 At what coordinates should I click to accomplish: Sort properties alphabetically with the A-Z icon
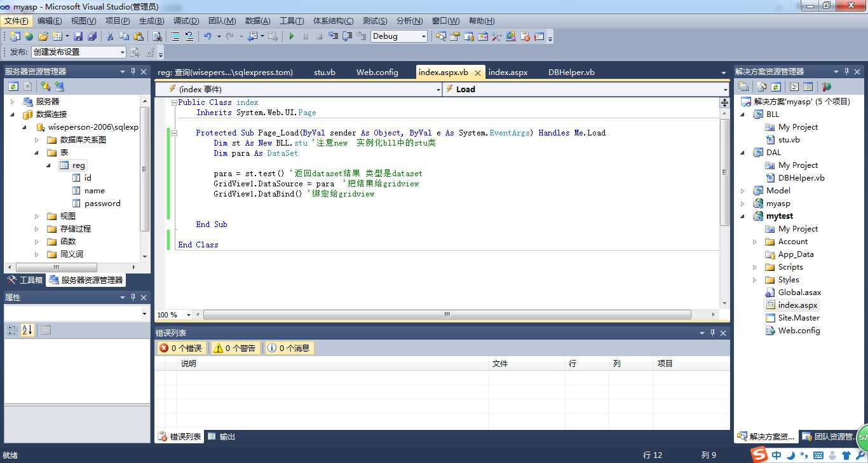click(27, 329)
